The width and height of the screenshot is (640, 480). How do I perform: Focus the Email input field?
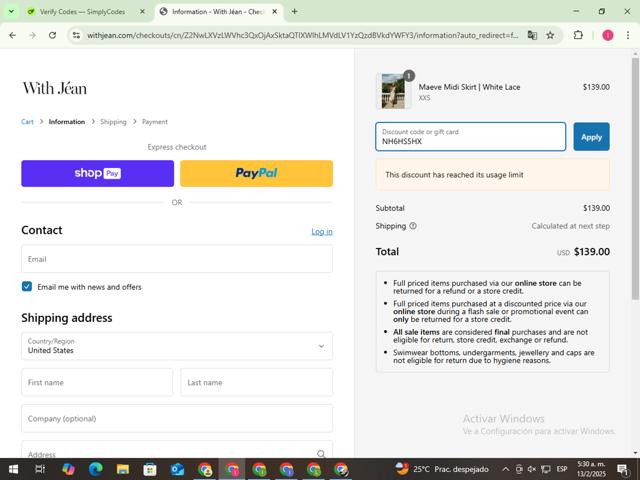177,259
